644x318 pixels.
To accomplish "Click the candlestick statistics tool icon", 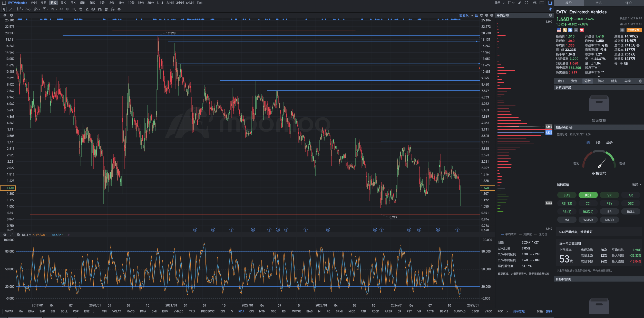I will pos(81,9).
